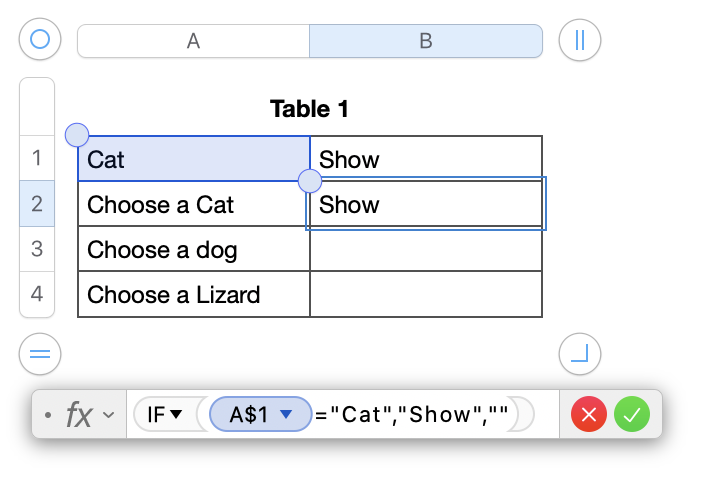704x488 pixels.
Task: Select row 2 header
Action: click(x=37, y=204)
